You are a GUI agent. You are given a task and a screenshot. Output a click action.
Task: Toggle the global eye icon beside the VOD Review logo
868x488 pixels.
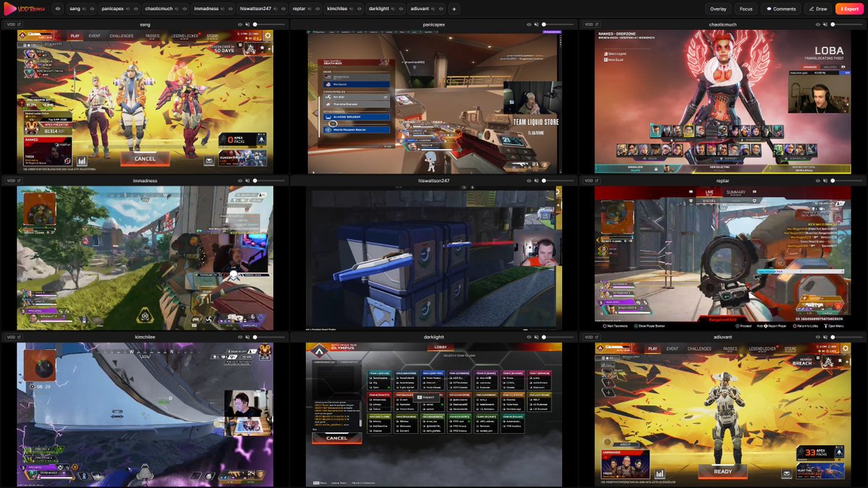click(58, 9)
